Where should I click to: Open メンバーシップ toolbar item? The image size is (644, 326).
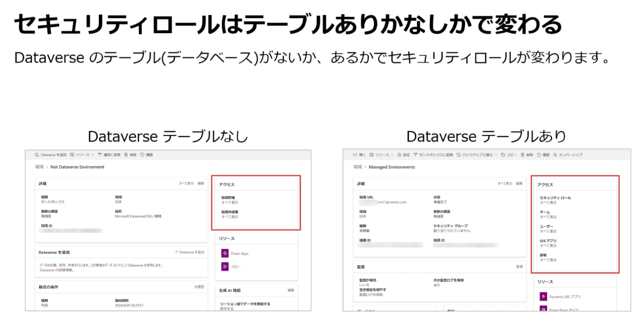pos(568,155)
